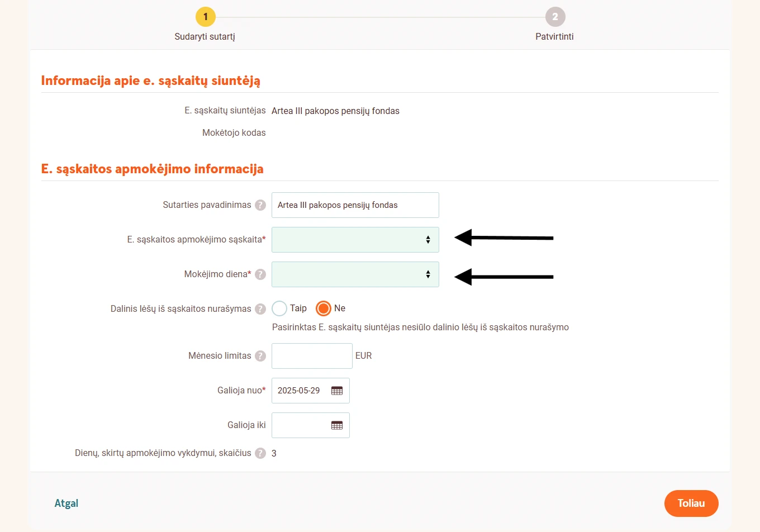
Task: Click the note 'Pasirinktas E. sąskaitų siuntėjas nesiūlo...'
Action: tap(420, 327)
